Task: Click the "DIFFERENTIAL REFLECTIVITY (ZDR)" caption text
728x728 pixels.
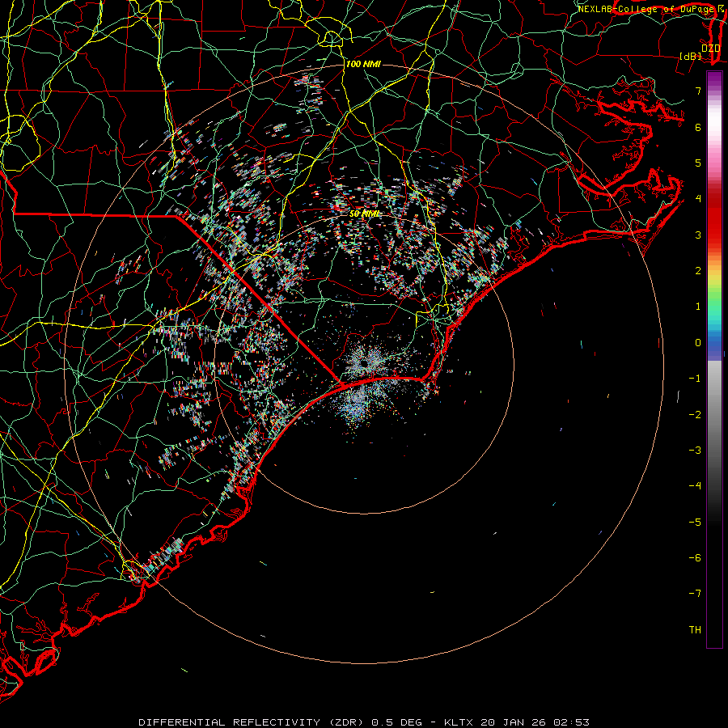Action: pos(252,722)
